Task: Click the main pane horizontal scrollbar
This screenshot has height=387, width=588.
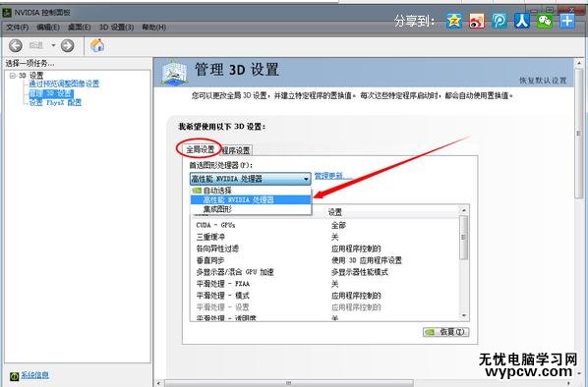Action: click(289, 383)
